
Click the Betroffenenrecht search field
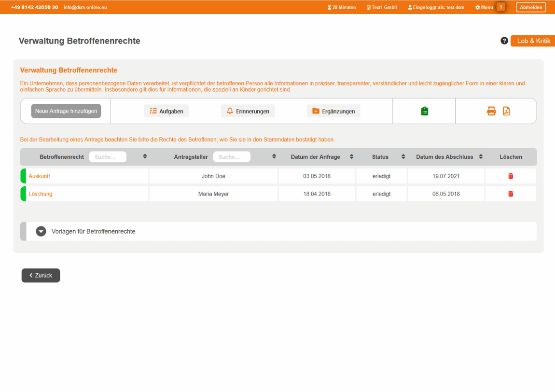click(108, 157)
